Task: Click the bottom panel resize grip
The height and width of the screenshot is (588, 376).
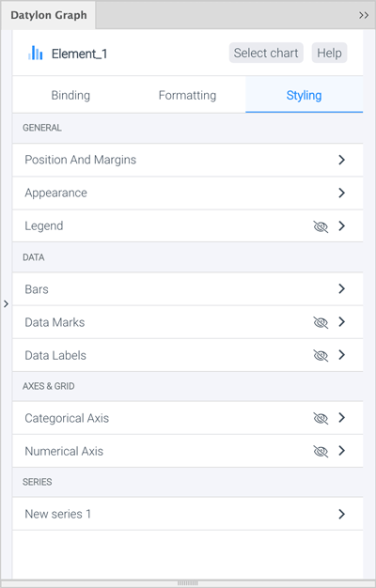Action: coord(188,583)
